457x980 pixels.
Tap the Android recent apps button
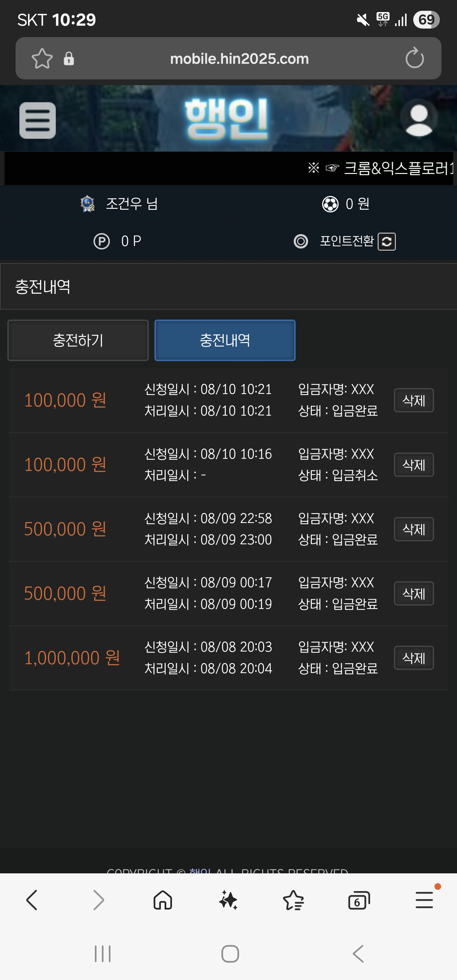point(103,954)
